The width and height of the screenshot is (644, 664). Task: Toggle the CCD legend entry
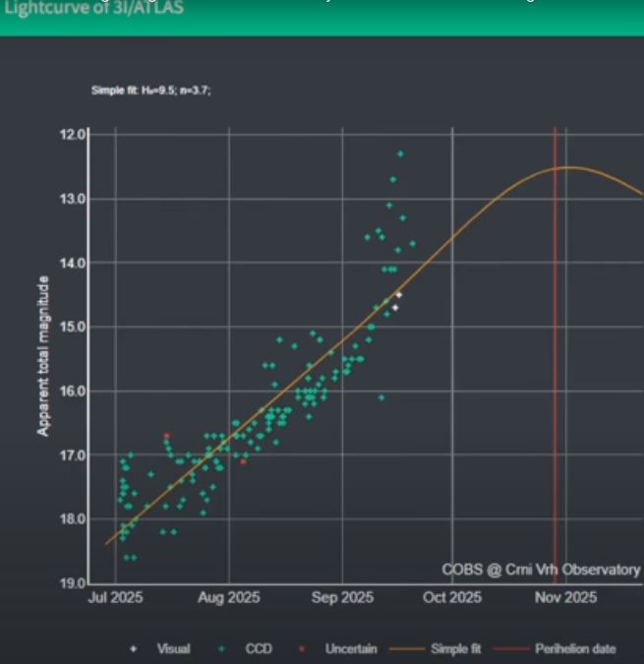coord(246,649)
